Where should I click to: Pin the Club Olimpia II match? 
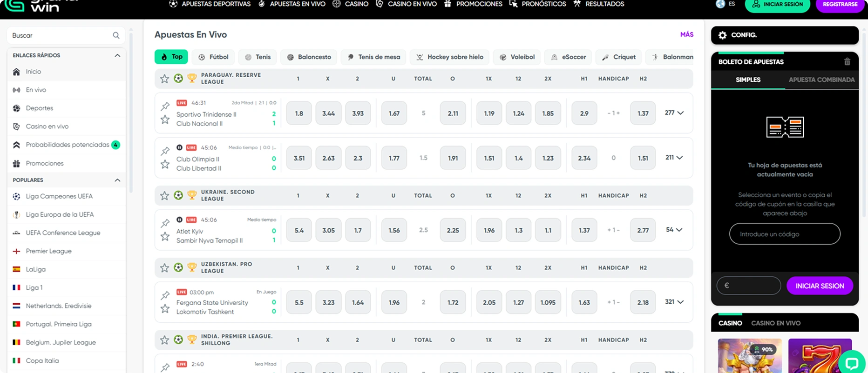165,151
